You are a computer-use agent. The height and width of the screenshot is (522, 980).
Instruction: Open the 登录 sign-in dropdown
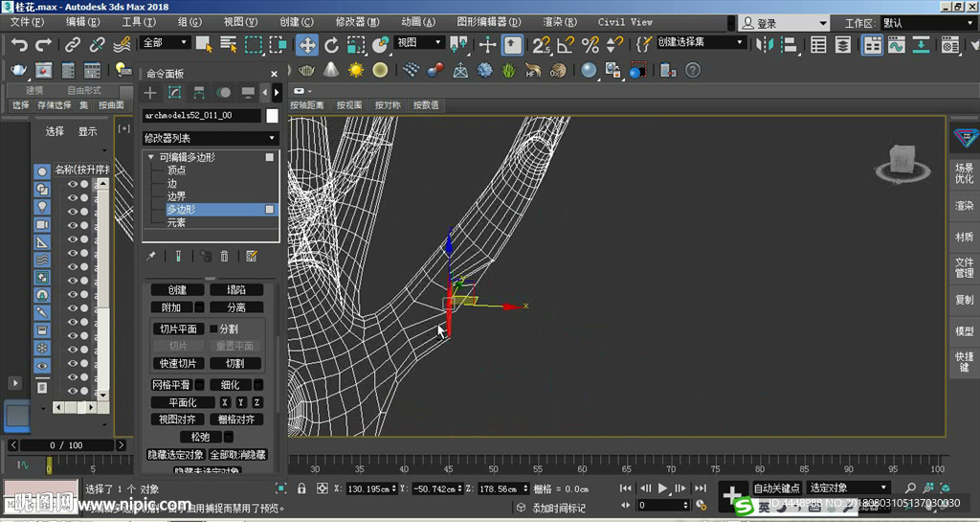pyautogui.click(x=785, y=23)
